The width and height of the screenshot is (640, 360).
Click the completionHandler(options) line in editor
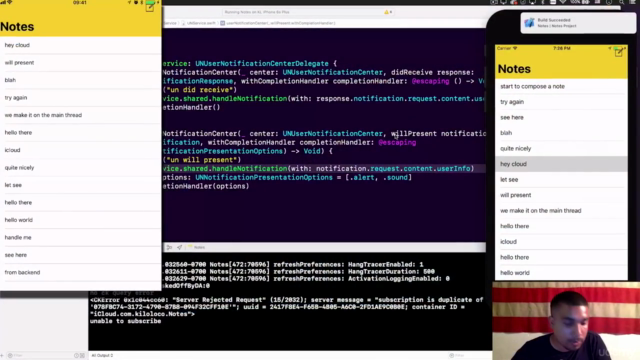[x=206, y=186]
